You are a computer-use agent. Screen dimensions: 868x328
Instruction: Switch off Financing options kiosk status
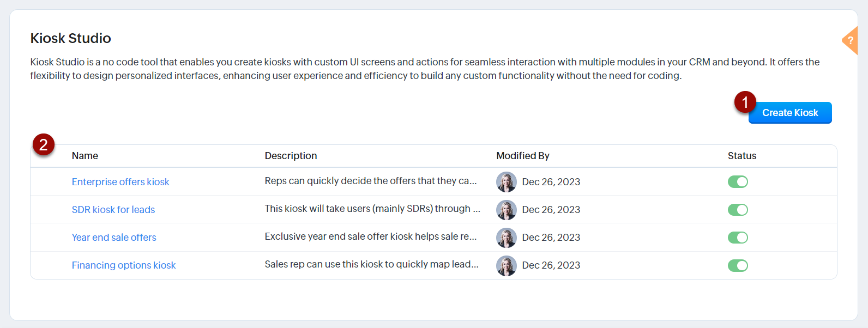click(x=738, y=265)
